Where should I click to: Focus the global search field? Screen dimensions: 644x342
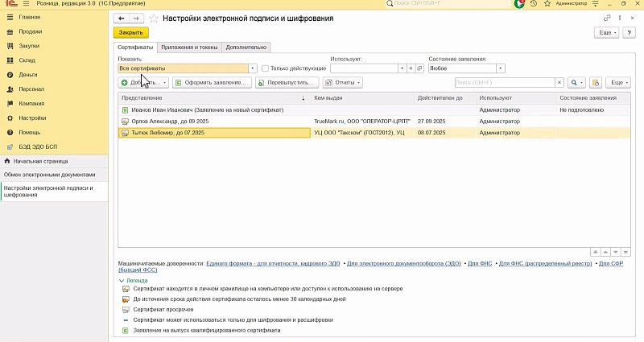pyautogui.click(x=448, y=3)
